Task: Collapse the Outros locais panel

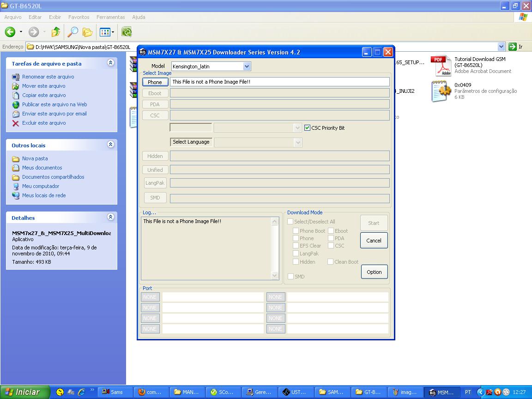Action: [111, 144]
